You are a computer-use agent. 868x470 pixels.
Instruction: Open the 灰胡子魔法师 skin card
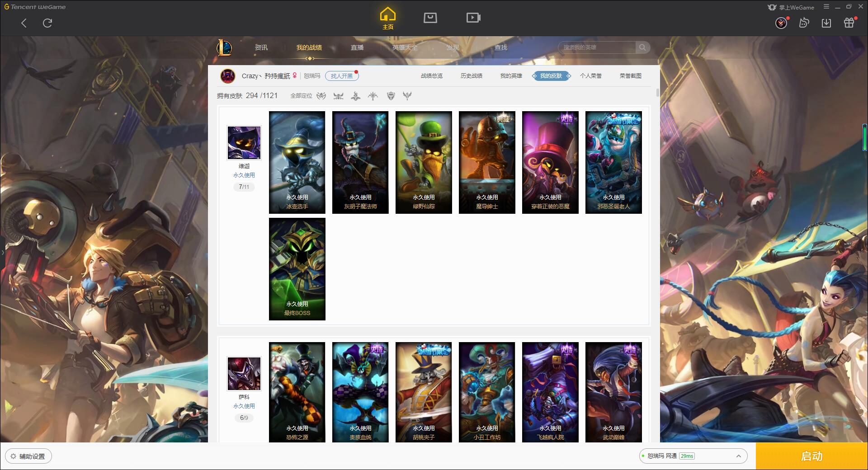[360, 162]
